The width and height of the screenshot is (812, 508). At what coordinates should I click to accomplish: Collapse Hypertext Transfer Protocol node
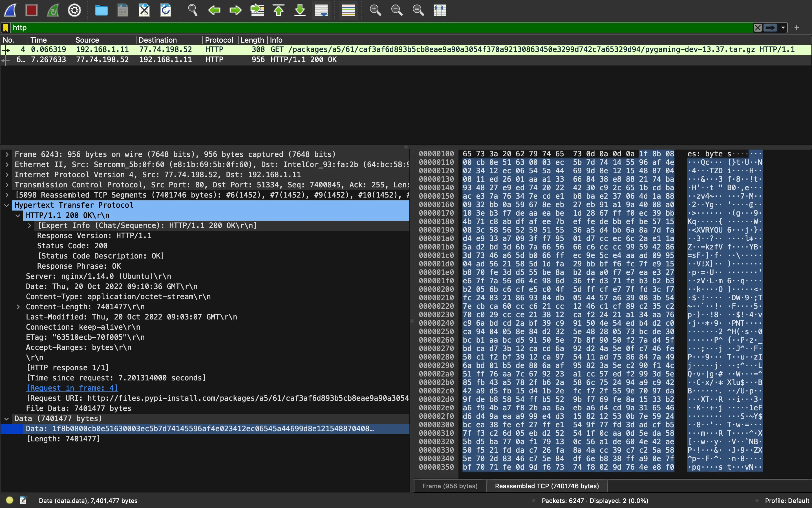[x=7, y=205]
